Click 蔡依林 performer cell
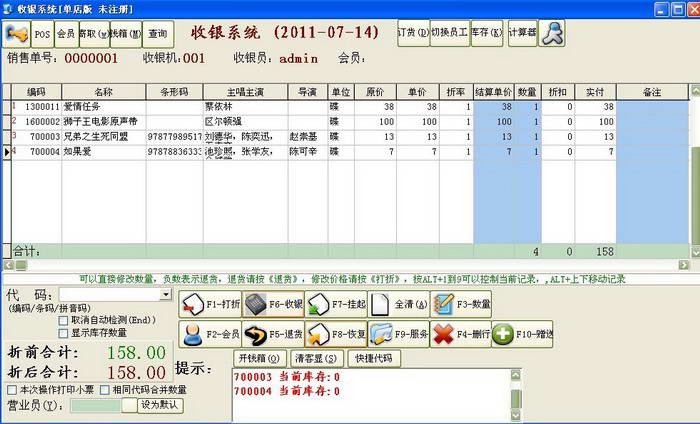This screenshot has width=700, height=424. click(246, 107)
